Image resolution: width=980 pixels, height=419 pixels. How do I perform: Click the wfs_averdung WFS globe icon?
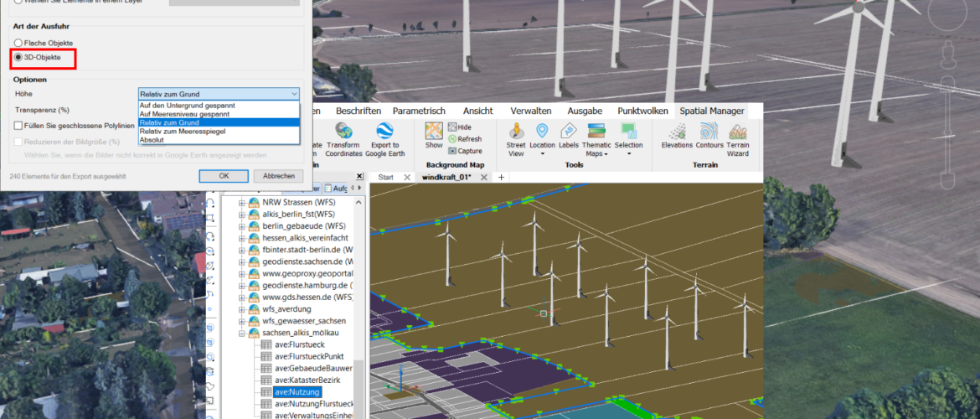click(x=254, y=309)
